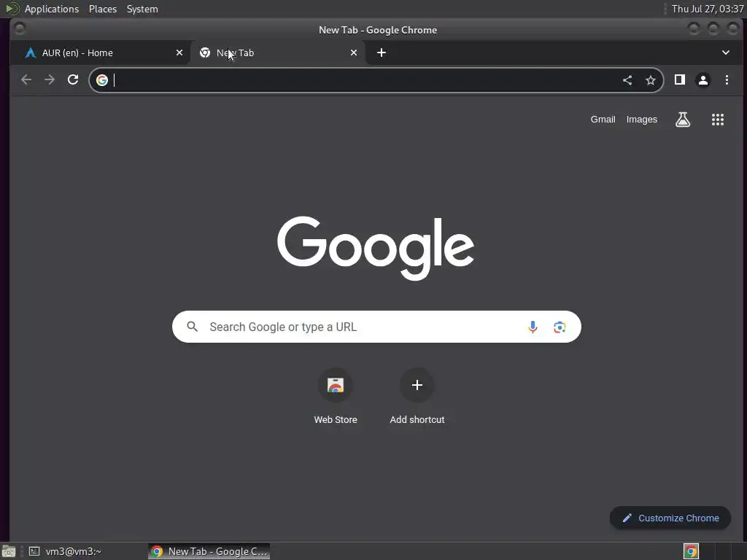Add a new shortcut tile

click(x=417, y=397)
